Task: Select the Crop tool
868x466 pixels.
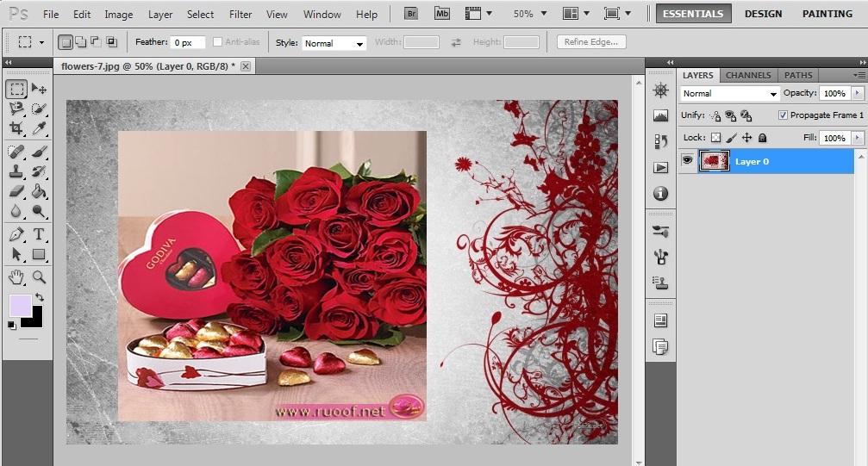Action: point(16,128)
